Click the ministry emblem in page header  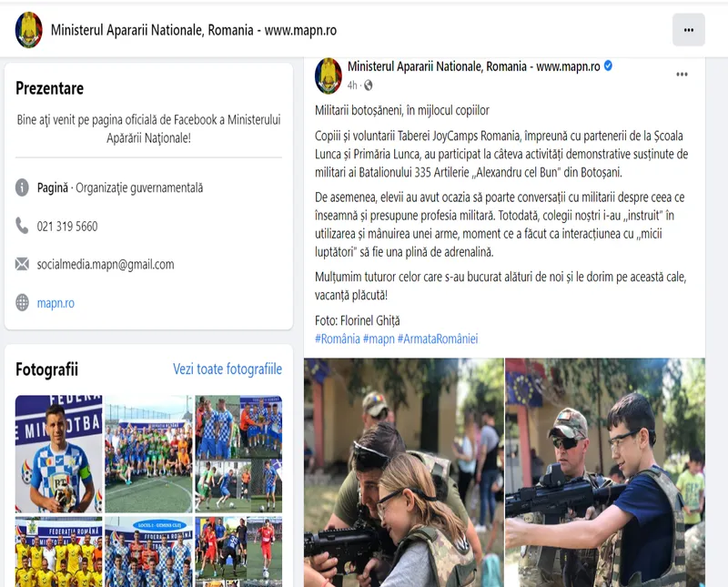[29, 30]
